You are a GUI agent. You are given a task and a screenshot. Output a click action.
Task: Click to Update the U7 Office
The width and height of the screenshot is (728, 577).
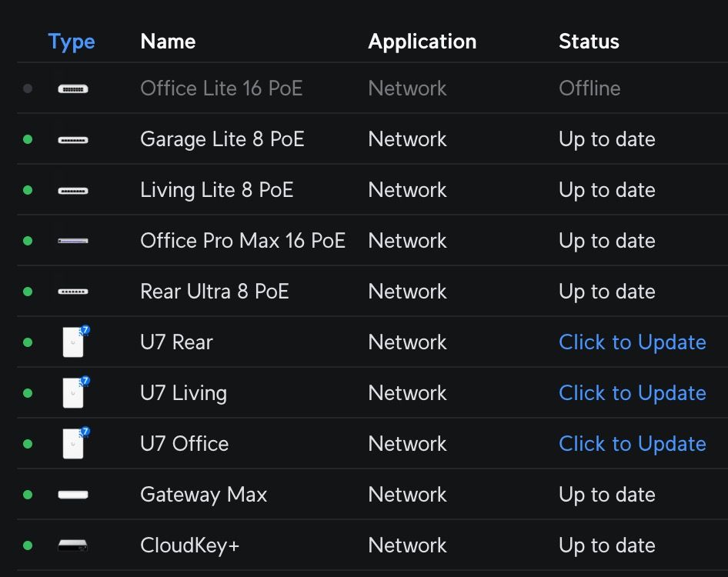(x=632, y=444)
